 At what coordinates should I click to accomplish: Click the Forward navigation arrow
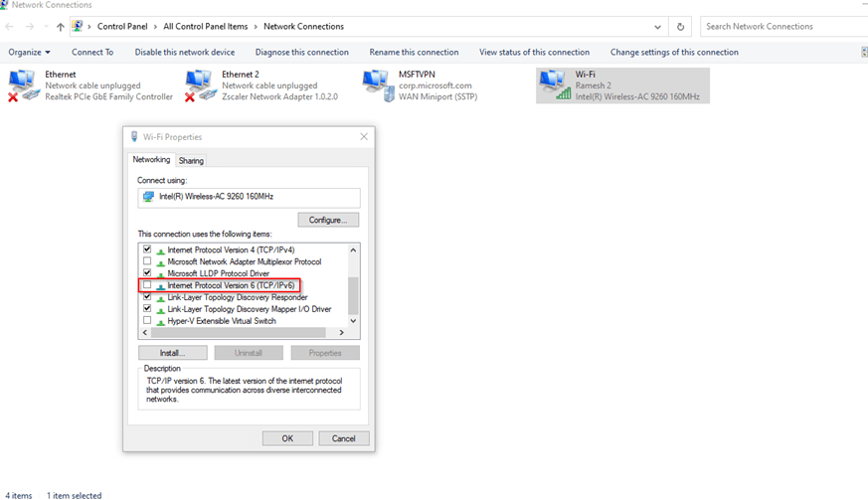[30, 27]
